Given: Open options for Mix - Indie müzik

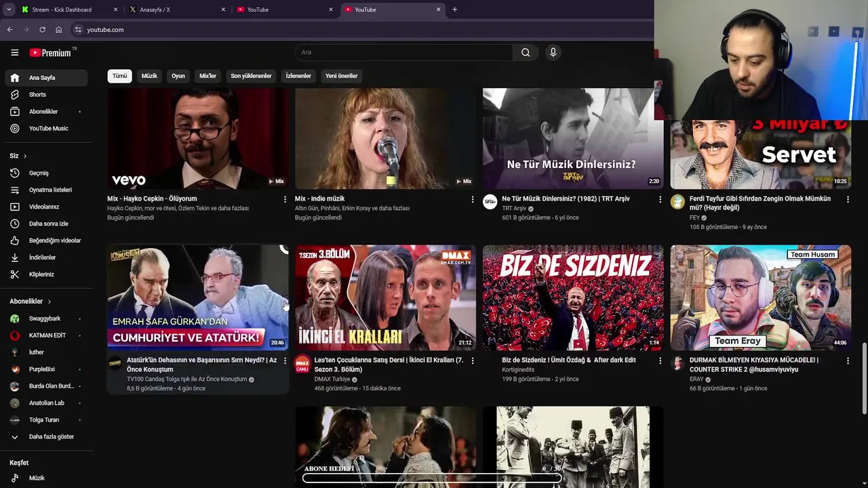Looking at the screenshot, I should [x=473, y=199].
